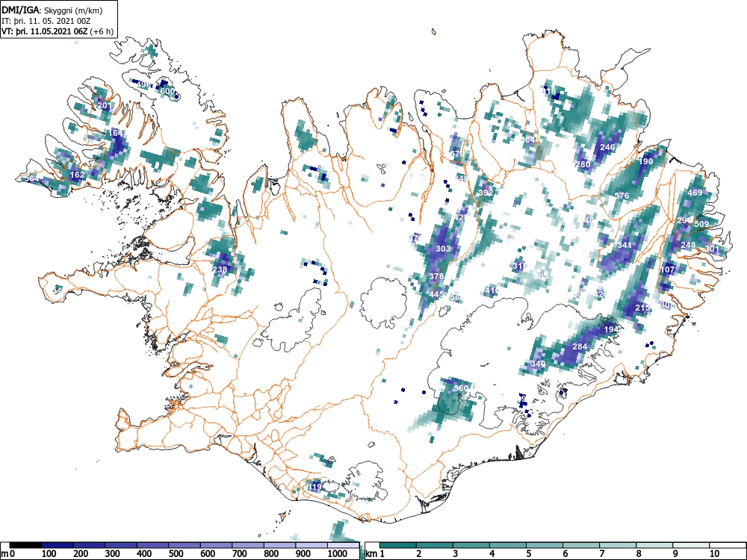
Task: Click visibility value 194 on map
Action: (611, 329)
